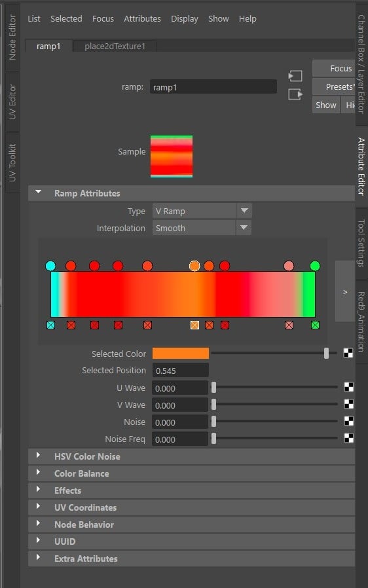Screen dimensions: 368x588
Task: Delete the orange ramp entry using its X box
Action: tap(194, 325)
